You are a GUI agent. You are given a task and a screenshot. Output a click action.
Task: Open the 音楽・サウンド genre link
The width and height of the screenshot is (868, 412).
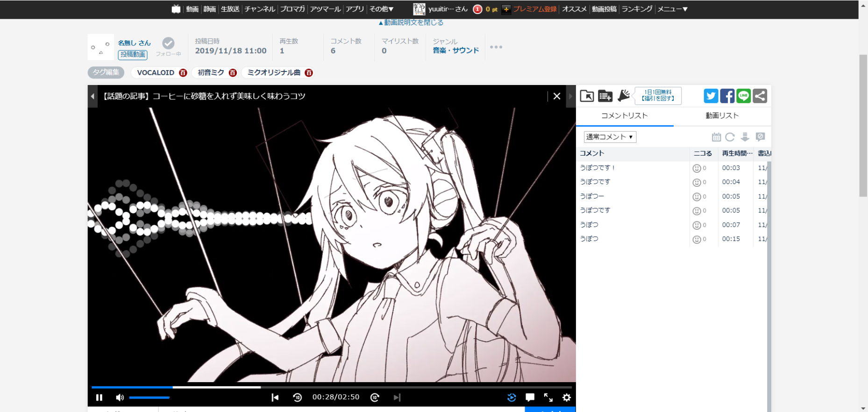(x=456, y=50)
